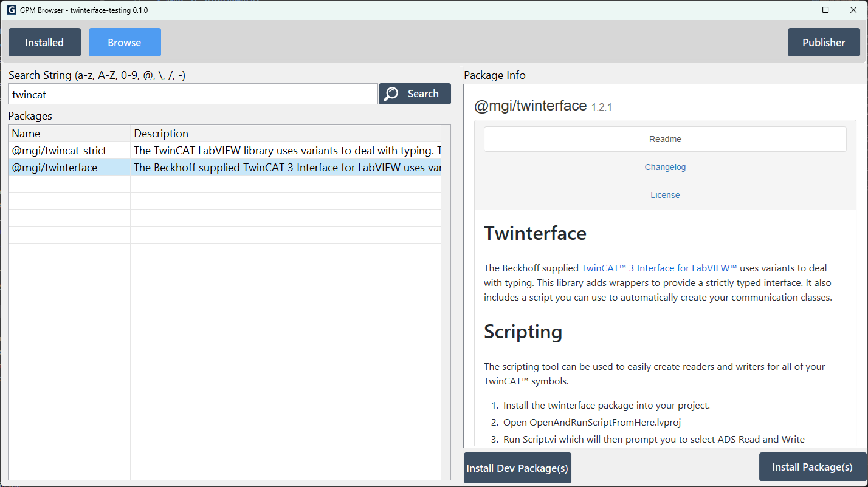Click the Description column header
Screen dimensions: 868x487
(x=286, y=134)
